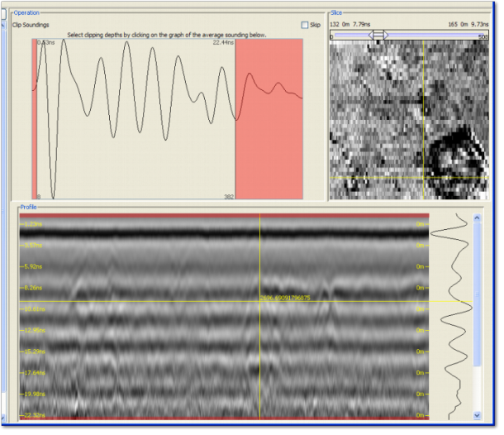Viewport: 504px width, 435px height.
Task: Click the 1.23ns depth label in the profile
Action: tap(33, 224)
